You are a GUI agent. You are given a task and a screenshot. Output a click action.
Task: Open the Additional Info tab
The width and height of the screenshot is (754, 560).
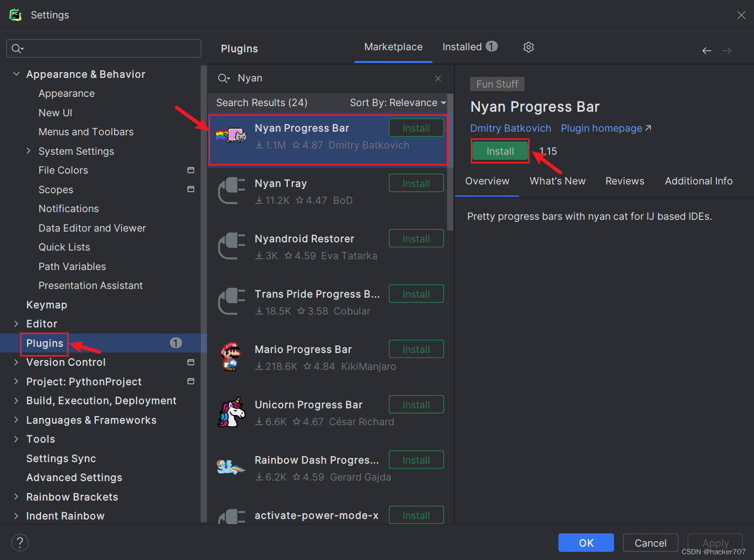coord(699,181)
